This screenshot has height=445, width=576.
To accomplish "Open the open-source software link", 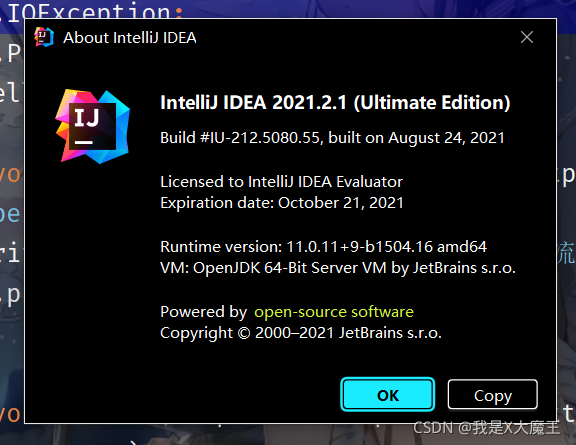I will point(334,312).
